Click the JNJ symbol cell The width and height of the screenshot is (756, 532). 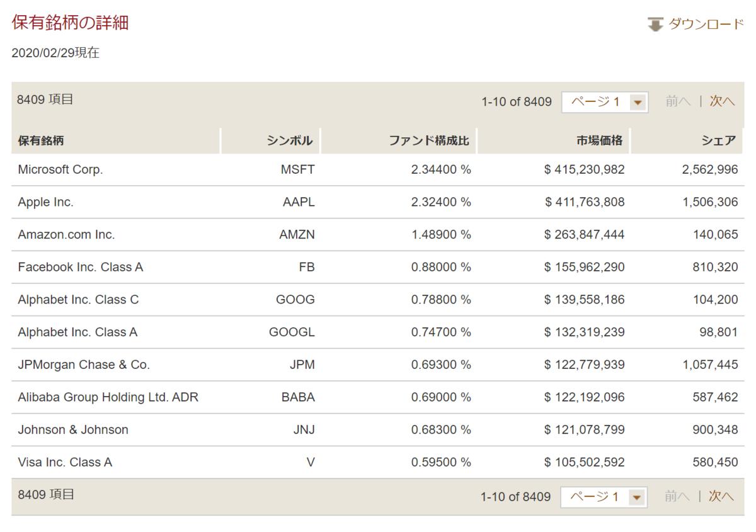[304, 430]
